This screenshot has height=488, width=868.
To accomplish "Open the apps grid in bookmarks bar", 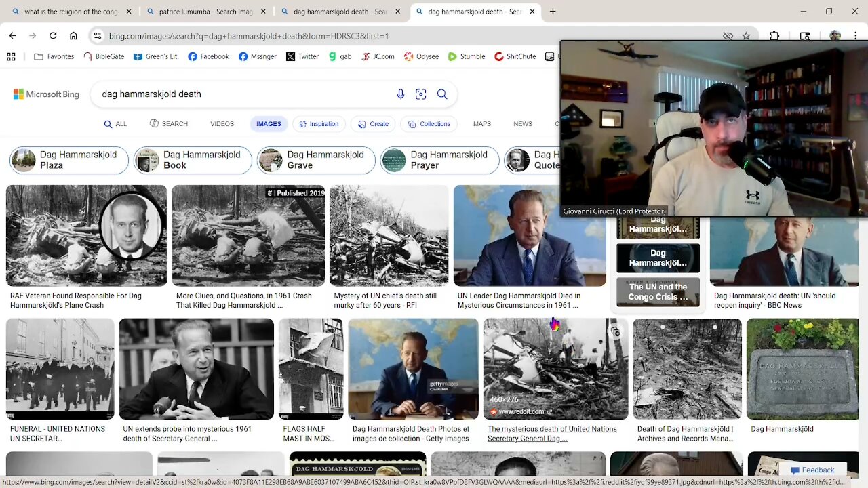I will click(11, 56).
